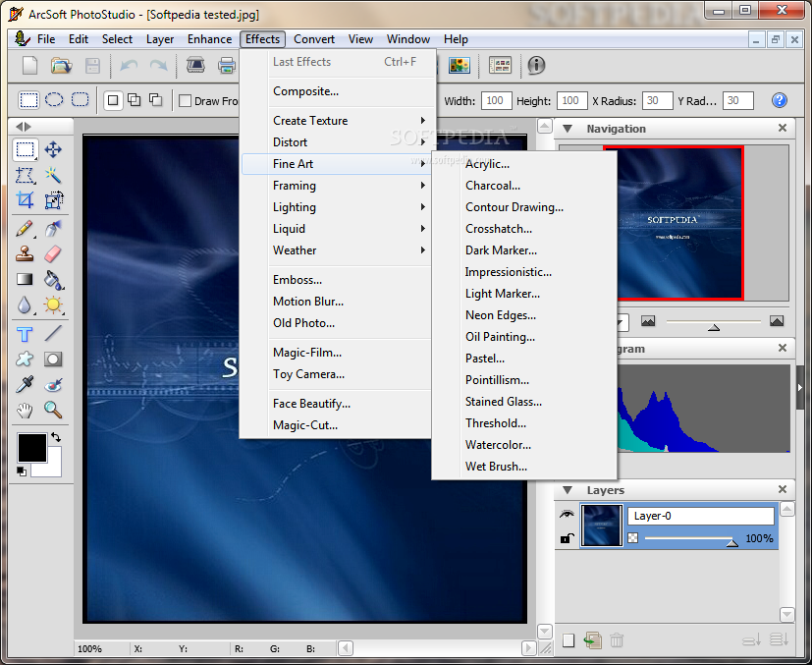
Task: Click the blue help question-mark icon
Action: (779, 100)
